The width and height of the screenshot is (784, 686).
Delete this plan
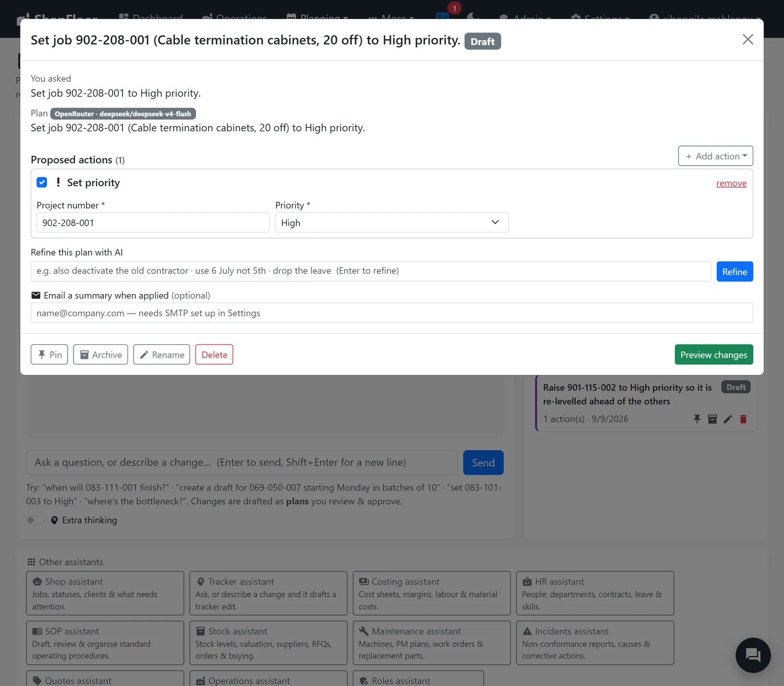[x=214, y=354]
